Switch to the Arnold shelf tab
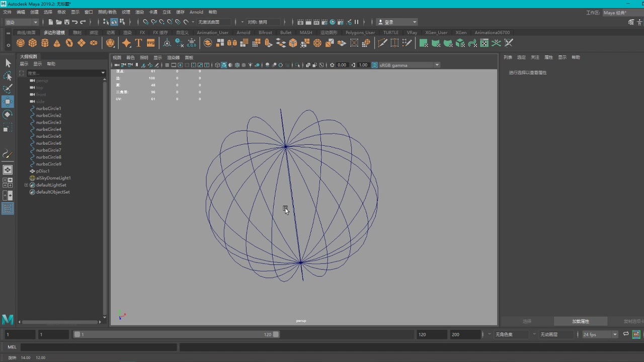 tap(243, 33)
